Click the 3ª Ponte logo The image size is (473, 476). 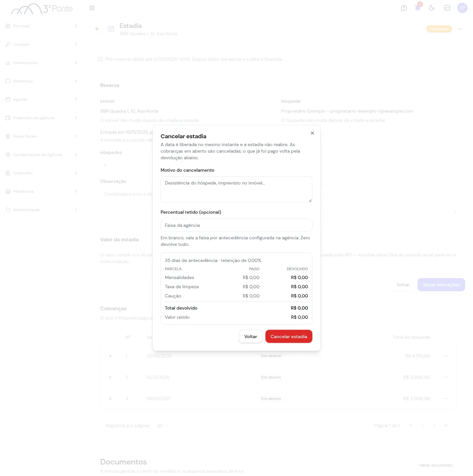[x=42, y=9]
